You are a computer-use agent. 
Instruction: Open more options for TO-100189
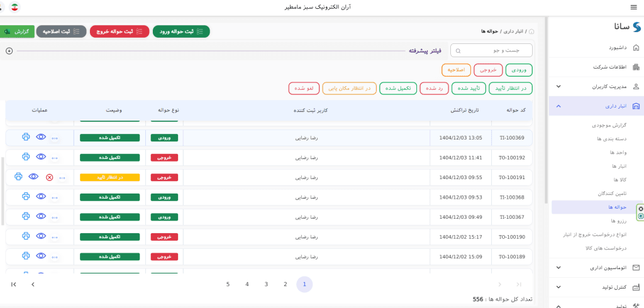tap(55, 258)
